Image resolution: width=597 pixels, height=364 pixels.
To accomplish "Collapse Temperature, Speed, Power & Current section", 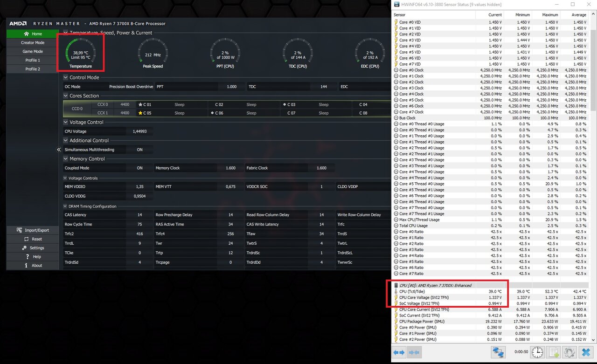I will tap(66, 33).
